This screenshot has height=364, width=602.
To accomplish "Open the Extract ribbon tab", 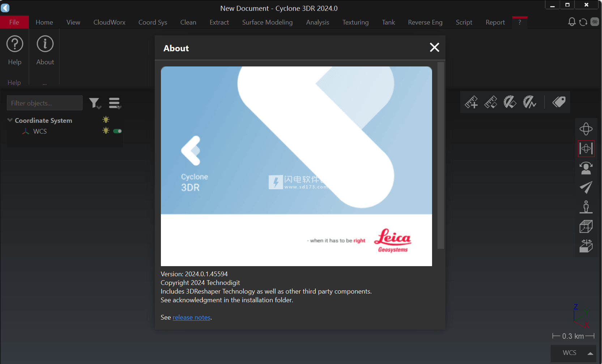I will [219, 22].
